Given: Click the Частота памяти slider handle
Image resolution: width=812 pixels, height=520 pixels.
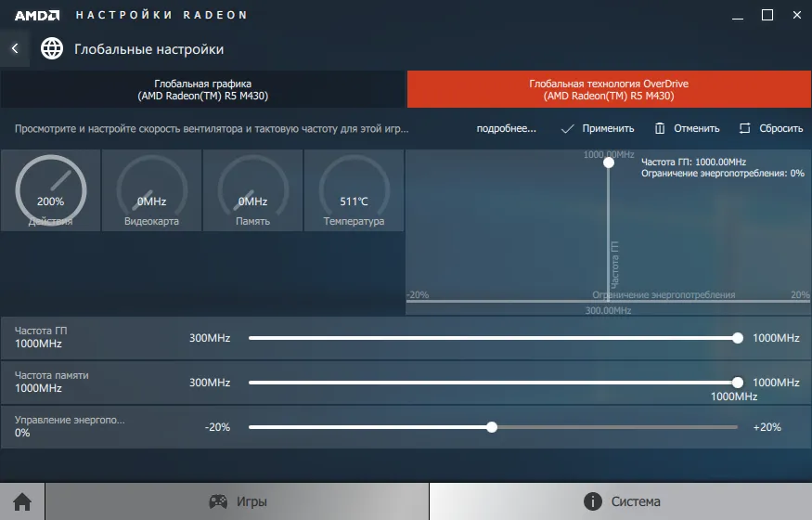Looking at the screenshot, I should coord(738,383).
